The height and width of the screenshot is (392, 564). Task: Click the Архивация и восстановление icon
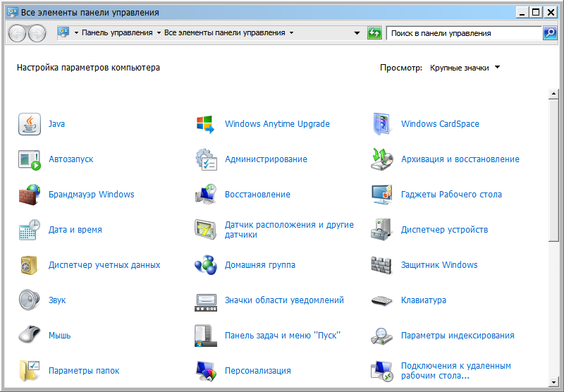point(381,159)
